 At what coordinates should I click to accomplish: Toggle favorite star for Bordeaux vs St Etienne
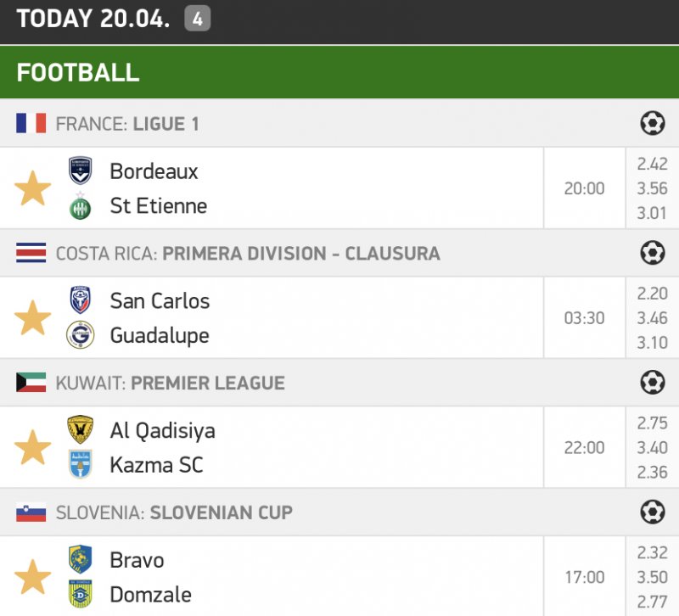pyautogui.click(x=33, y=188)
